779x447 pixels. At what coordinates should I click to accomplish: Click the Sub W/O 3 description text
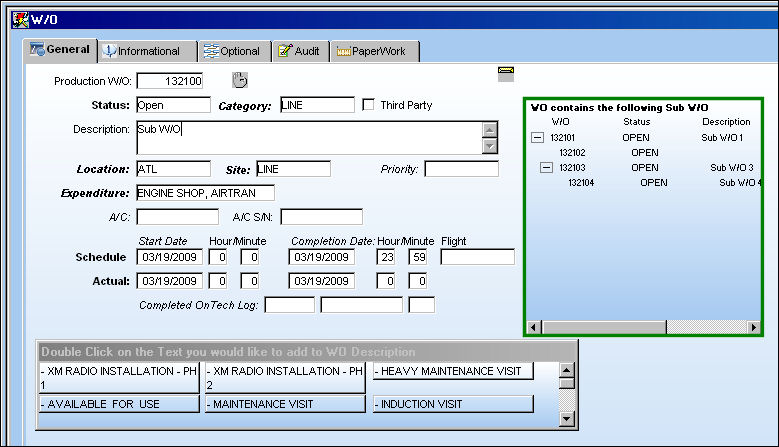coord(732,167)
